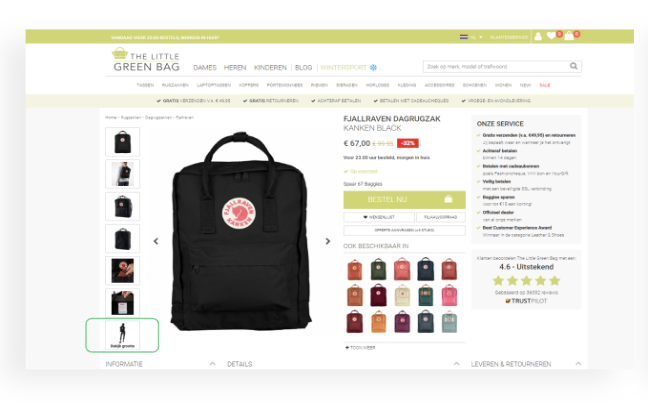
Task: Click the Bestel Nu button
Action: 404,200
